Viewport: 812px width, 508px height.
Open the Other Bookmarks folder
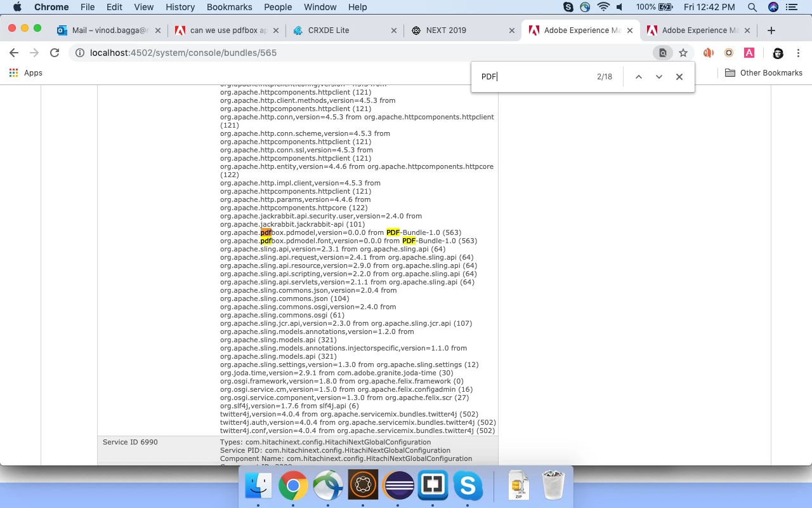click(x=764, y=73)
